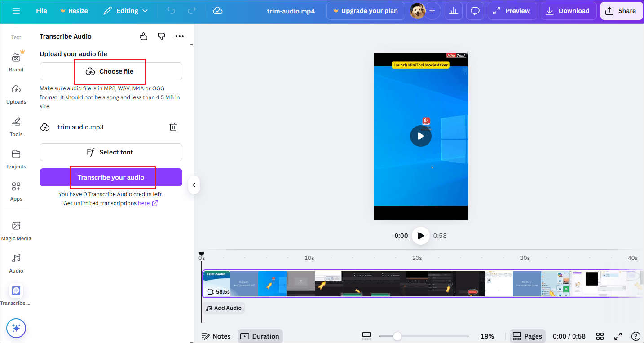Select the trim-audio.mp4 title field
644x343 pixels.
[x=291, y=11]
